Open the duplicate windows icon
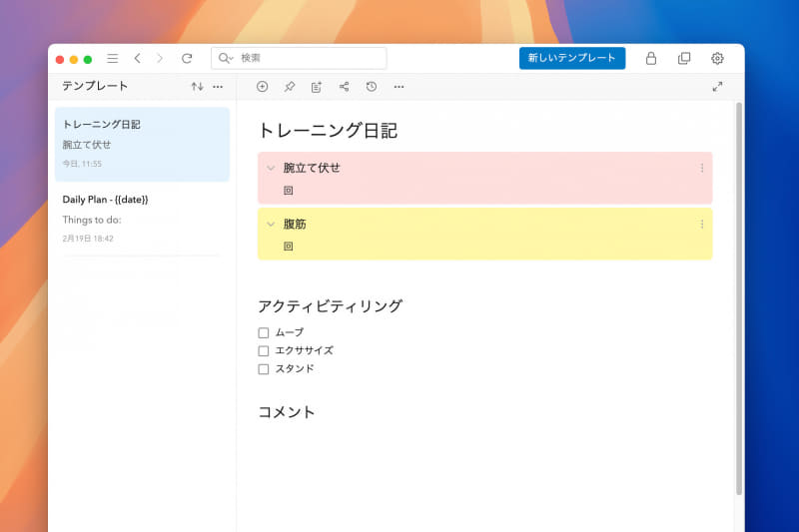Image resolution: width=799 pixels, height=532 pixels. (x=684, y=59)
